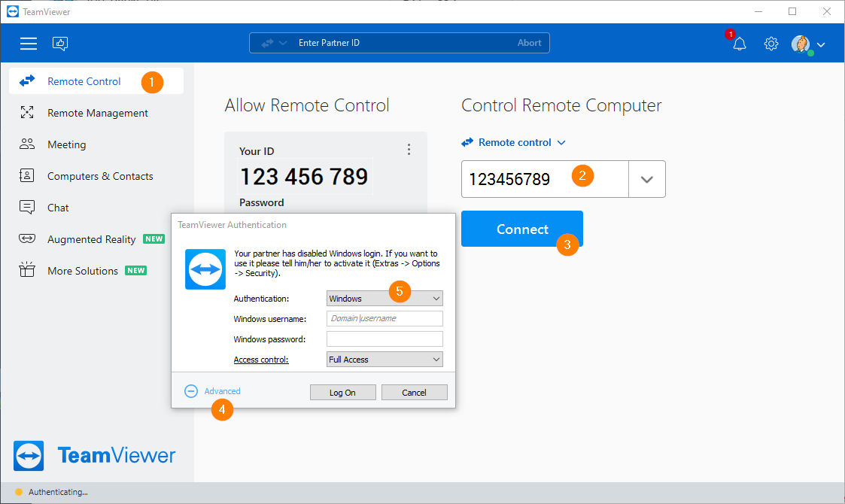Open the hamburger menu in header
845x504 pixels.
pyautogui.click(x=29, y=44)
